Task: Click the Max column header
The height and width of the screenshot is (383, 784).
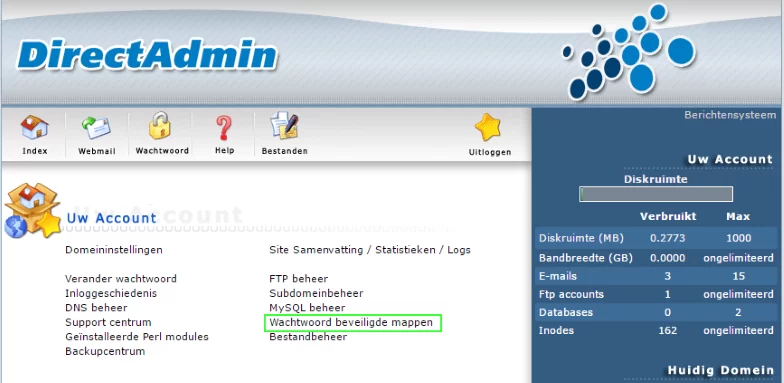Action: click(x=738, y=216)
